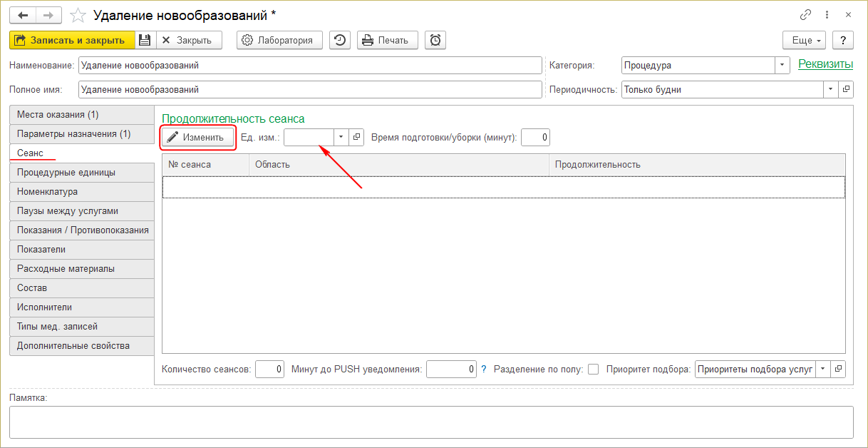Open the Еще menu
This screenshot has height=448, width=868.
[804, 40]
